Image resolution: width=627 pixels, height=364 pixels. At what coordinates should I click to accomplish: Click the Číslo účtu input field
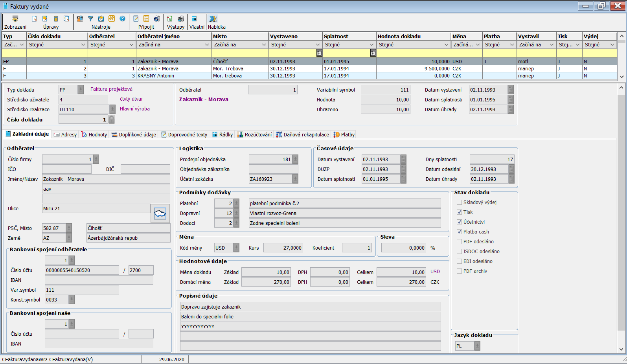coord(82,270)
